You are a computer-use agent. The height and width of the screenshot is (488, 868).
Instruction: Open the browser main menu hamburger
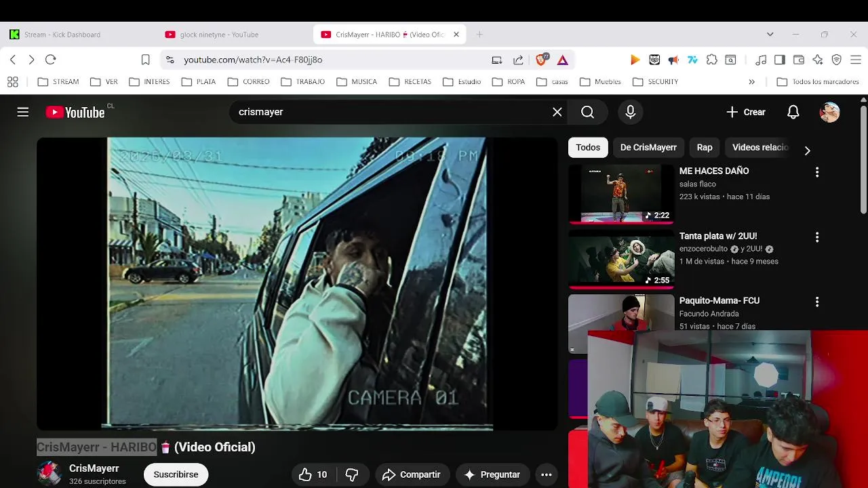tap(856, 60)
